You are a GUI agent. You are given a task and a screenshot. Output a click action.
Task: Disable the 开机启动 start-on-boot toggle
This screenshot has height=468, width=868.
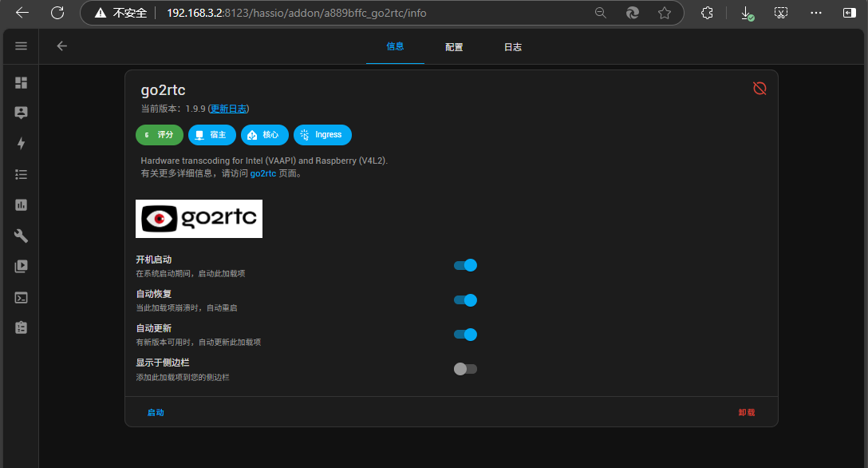465,265
